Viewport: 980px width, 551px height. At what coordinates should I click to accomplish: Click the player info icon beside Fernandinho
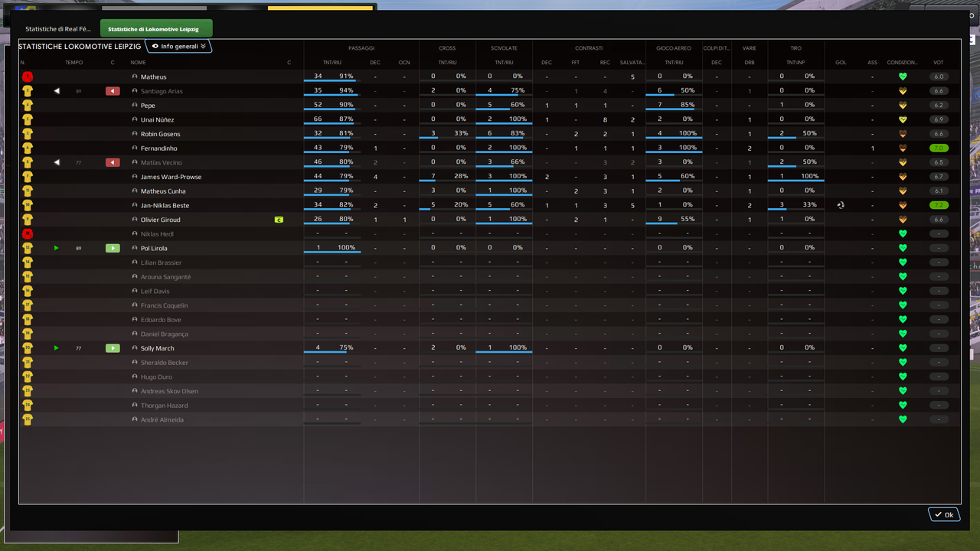pos(136,148)
